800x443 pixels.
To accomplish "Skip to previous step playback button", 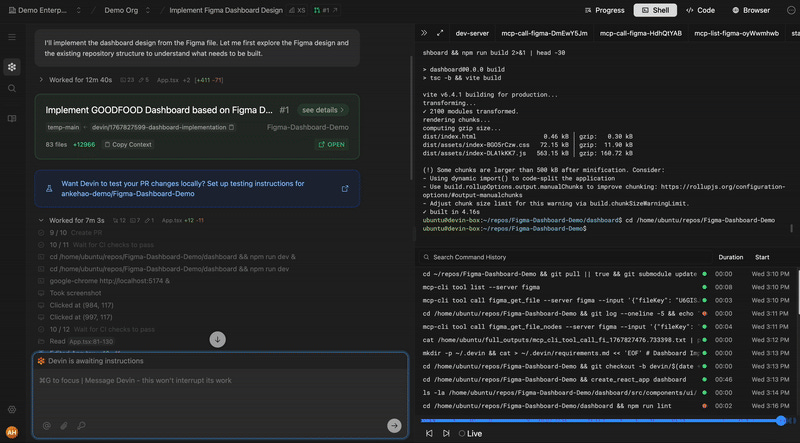I will click(429, 433).
